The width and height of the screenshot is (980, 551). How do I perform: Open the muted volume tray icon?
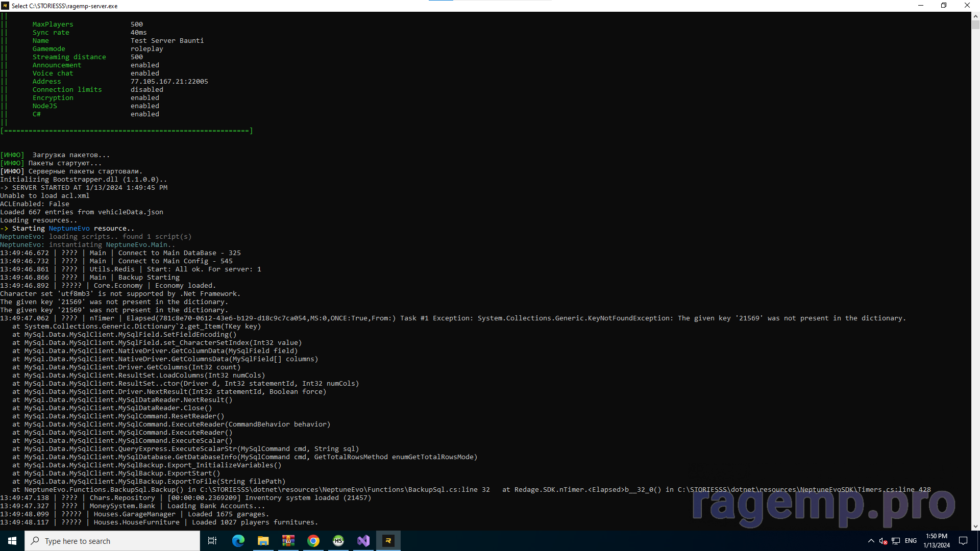coord(883,541)
